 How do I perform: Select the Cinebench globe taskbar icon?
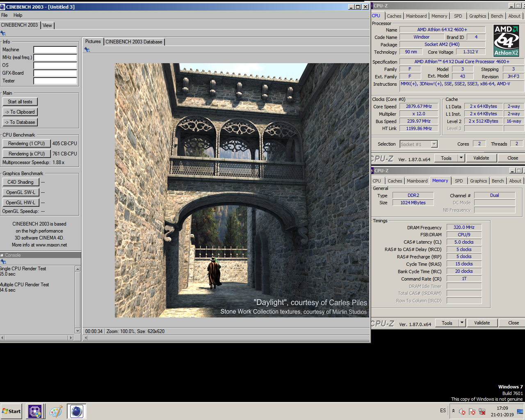click(77, 411)
